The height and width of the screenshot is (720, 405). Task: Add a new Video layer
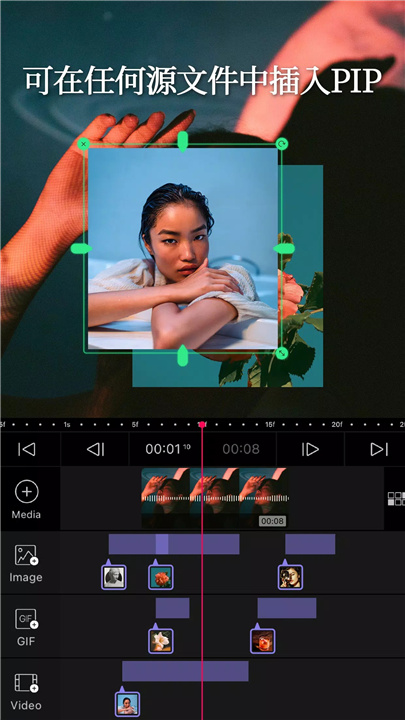pyautogui.click(x=26, y=691)
